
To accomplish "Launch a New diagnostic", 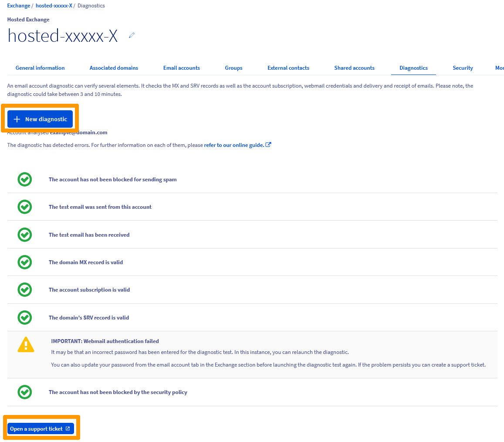I will point(40,119).
